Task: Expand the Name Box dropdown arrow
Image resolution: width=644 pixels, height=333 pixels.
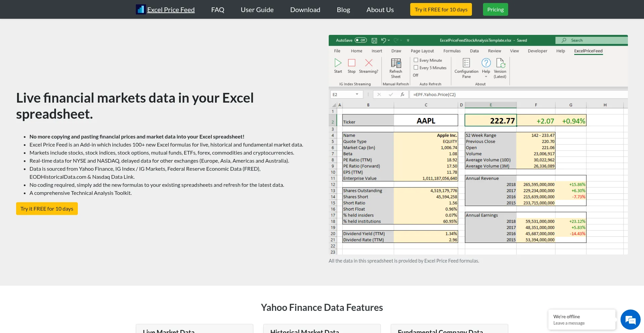Action: [x=357, y=95]
